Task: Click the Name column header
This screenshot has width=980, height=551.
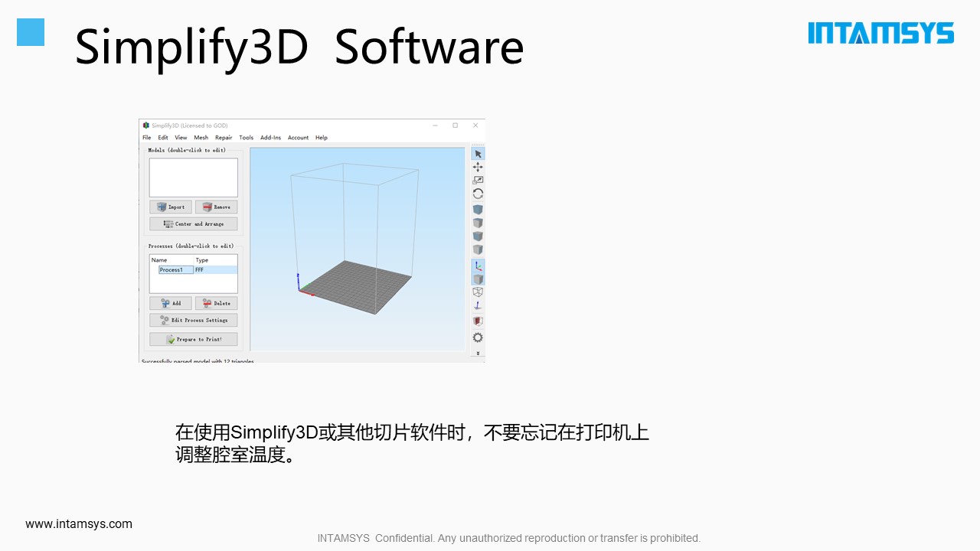Action: (159, 260)
